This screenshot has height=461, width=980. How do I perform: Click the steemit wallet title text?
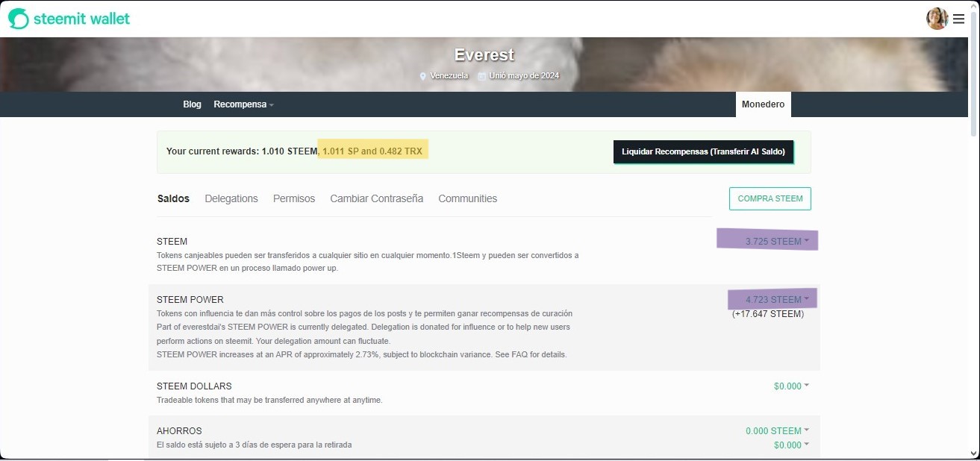(82, 19)
